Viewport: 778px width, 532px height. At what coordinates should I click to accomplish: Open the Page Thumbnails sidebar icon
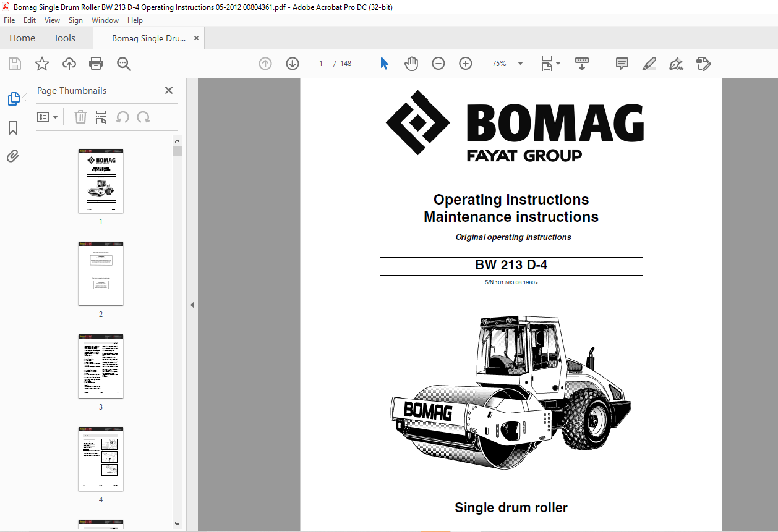point(13,99)
